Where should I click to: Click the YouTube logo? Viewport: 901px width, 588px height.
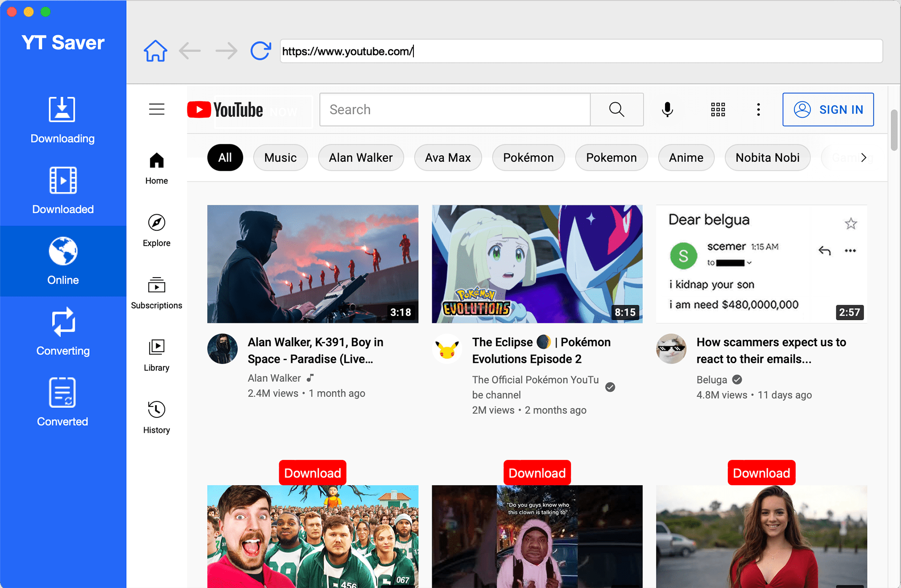click(225, 110)
